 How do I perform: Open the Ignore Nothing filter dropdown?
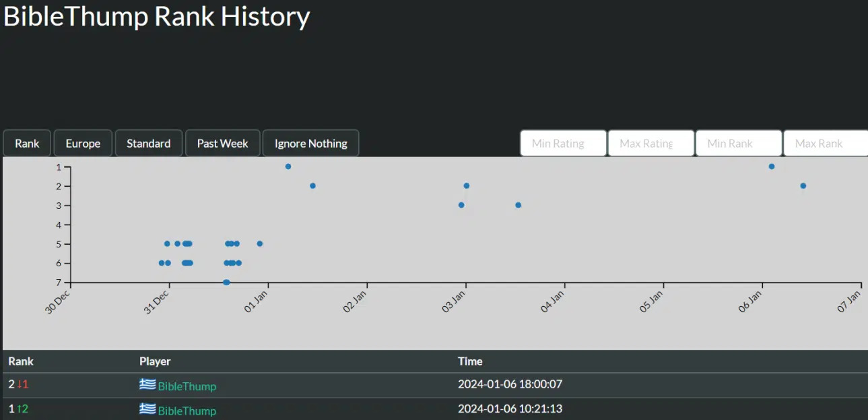click(x=310, y=143)
